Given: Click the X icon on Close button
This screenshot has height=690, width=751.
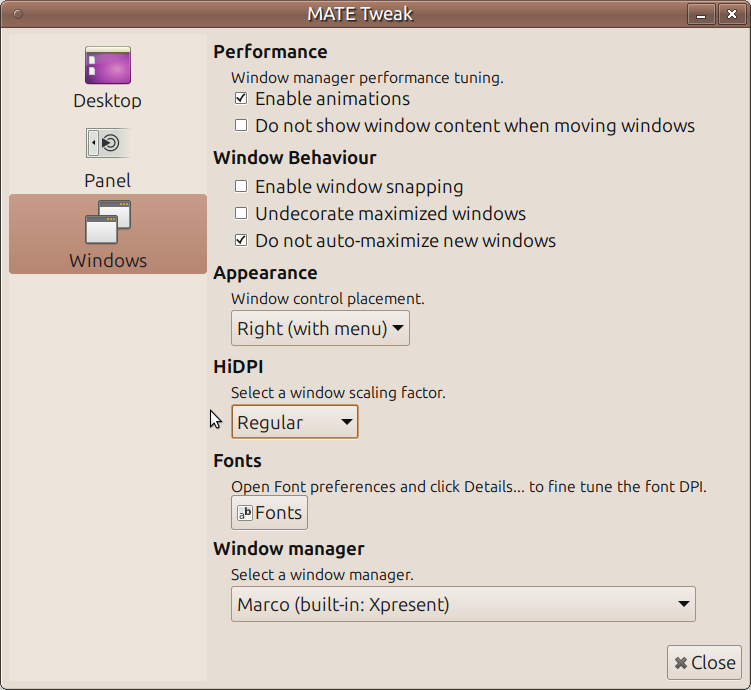Looking at the screenshot, I should tap(681, 662).
